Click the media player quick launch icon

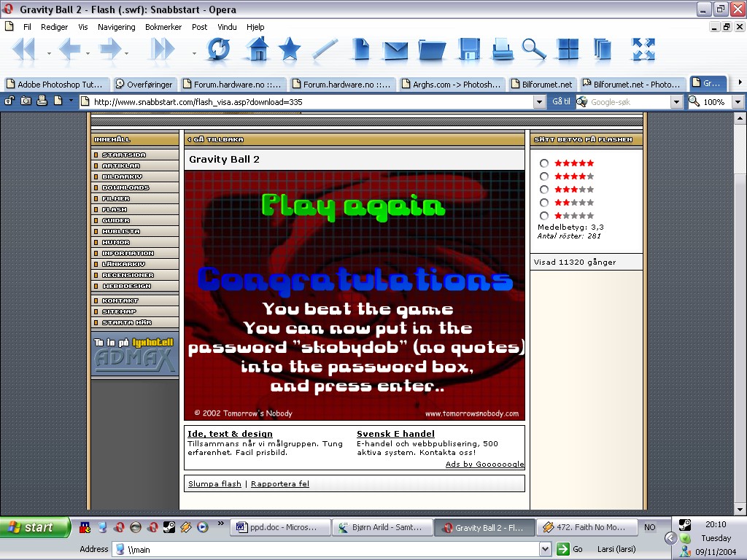coord(203,527)
